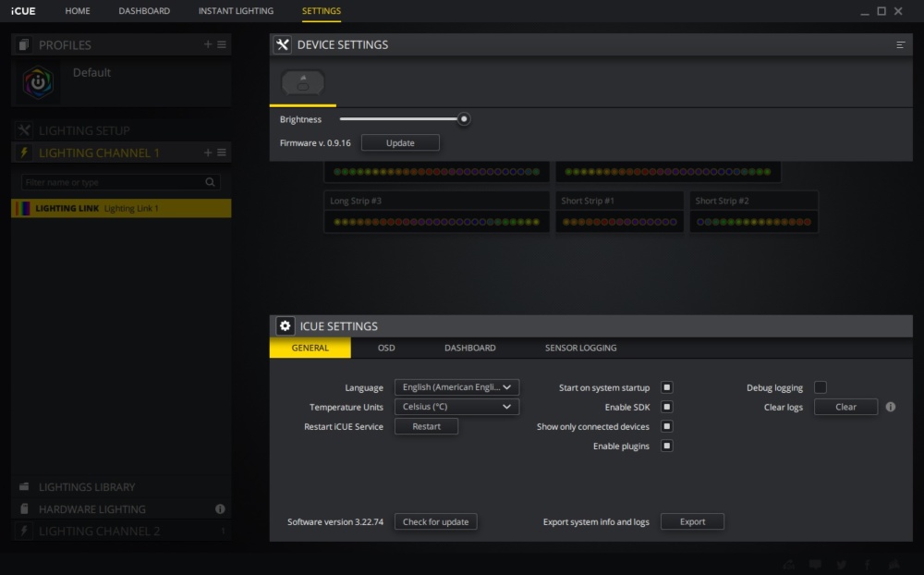Expand the Hardware Lighting section
This screenshot has height=575, width=924.
pyautogui.click(x=121, y=508)
